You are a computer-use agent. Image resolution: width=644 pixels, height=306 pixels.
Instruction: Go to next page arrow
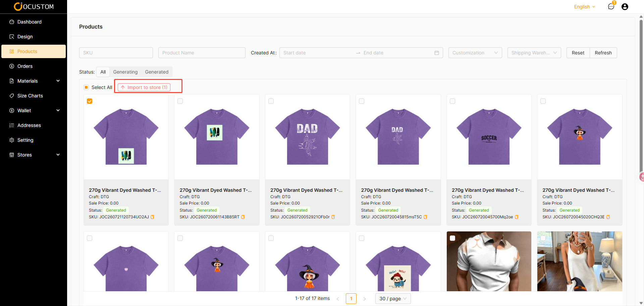[x=365, y=299]
